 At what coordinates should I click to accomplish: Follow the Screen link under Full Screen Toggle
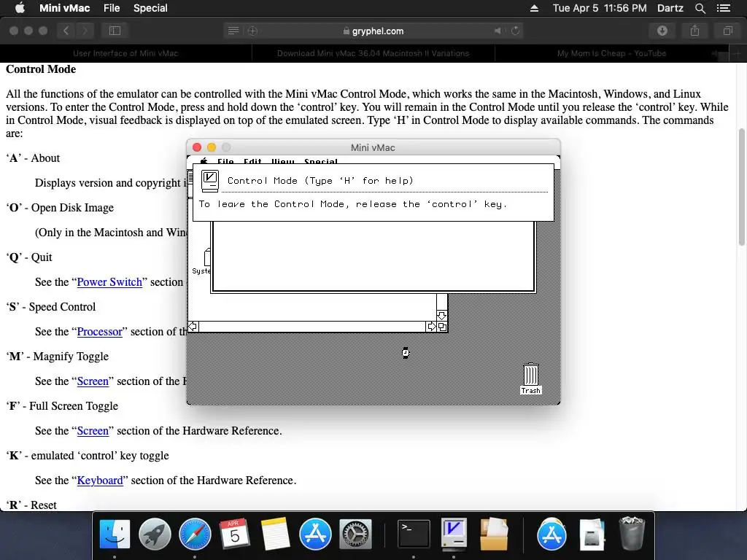(x=93, y=430)
